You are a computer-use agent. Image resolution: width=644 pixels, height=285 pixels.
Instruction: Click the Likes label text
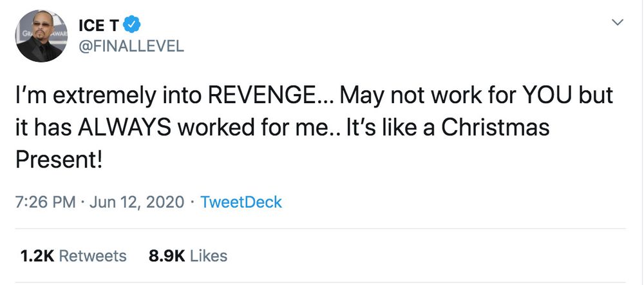[209, 256]
